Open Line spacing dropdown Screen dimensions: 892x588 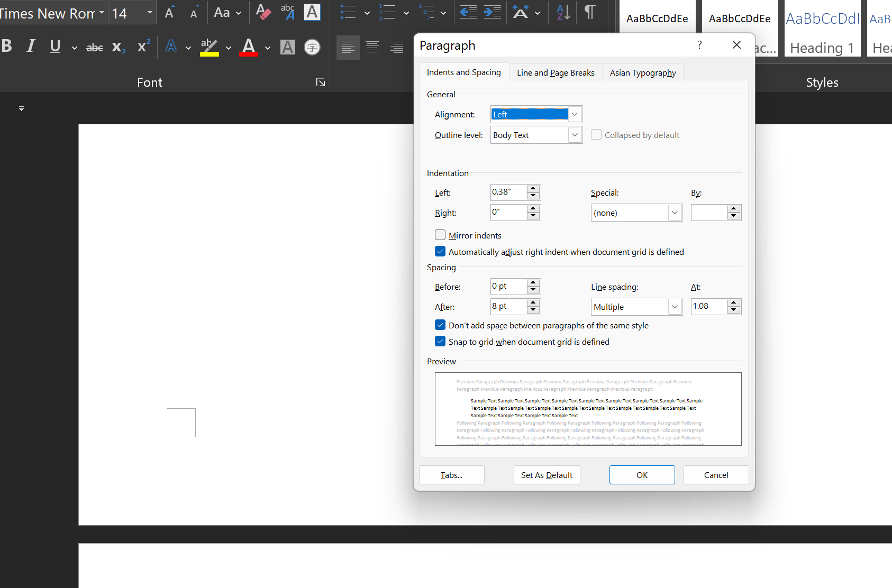click(x=675, y=307)
